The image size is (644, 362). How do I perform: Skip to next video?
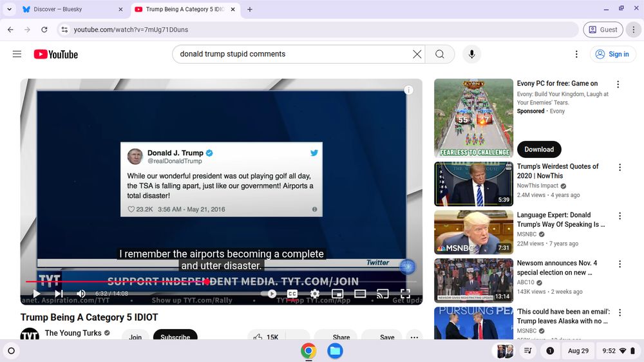coord(59,293)
